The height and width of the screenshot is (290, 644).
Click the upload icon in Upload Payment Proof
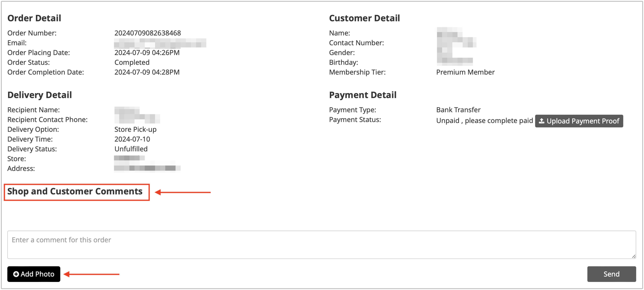[x=541, y=121]
